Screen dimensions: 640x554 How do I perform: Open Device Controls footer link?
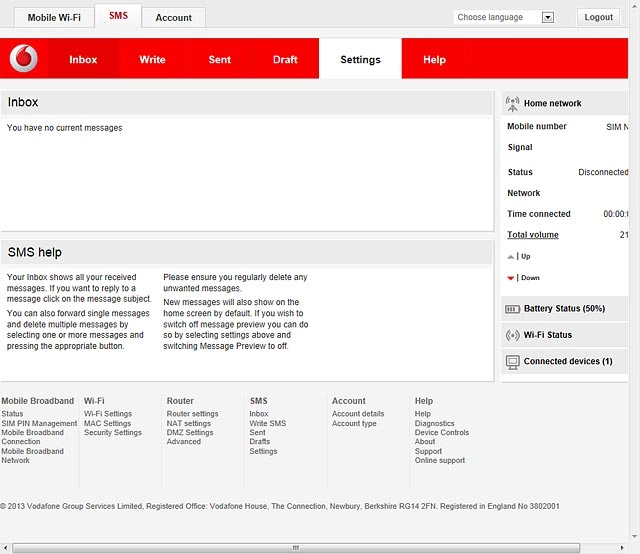coord(442,432)
